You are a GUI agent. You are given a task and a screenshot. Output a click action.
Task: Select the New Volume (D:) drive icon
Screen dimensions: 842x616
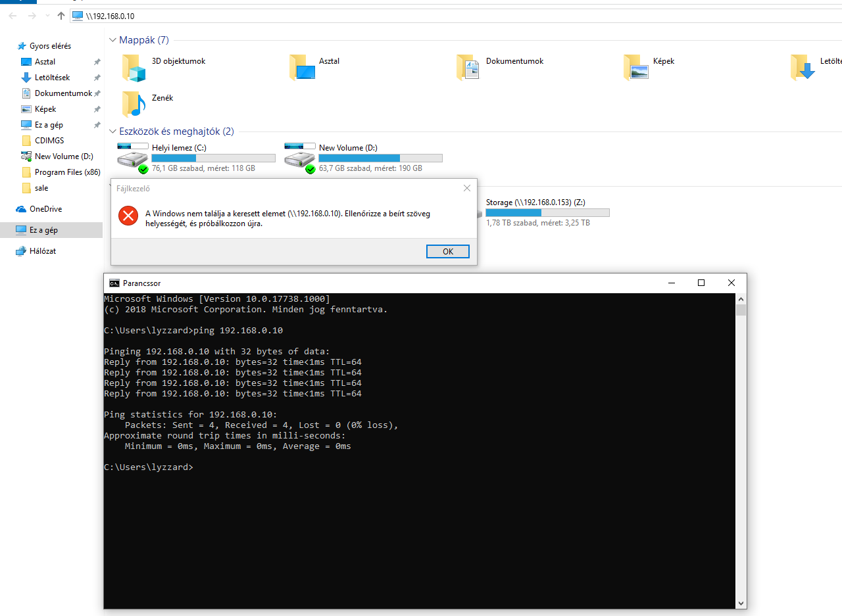pyautogui.click(x=299, y=158)
